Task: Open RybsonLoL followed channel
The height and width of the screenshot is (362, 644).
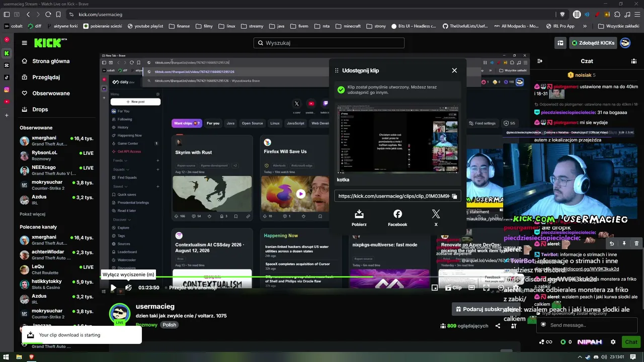Action: click(x=57, y=156)
